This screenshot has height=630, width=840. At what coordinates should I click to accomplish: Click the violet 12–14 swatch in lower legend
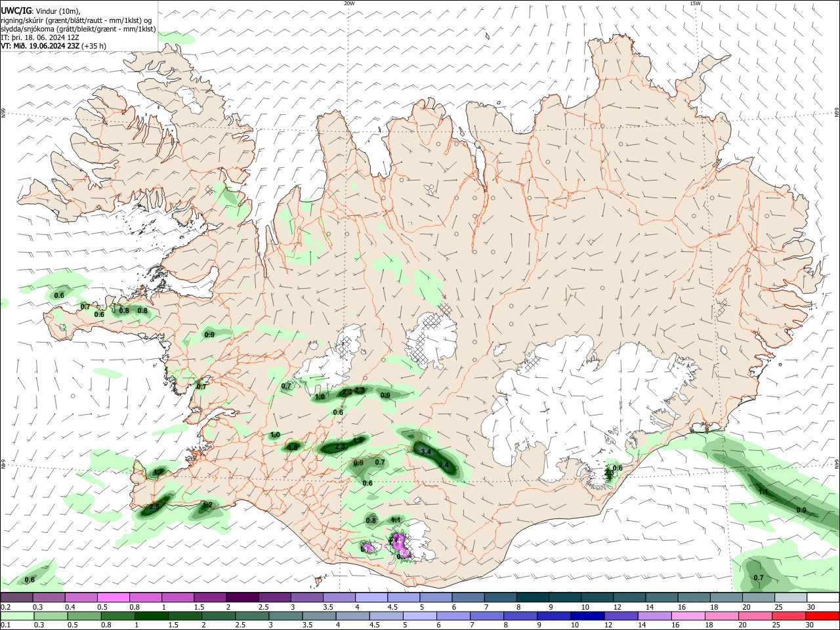(x=621, y=616)
